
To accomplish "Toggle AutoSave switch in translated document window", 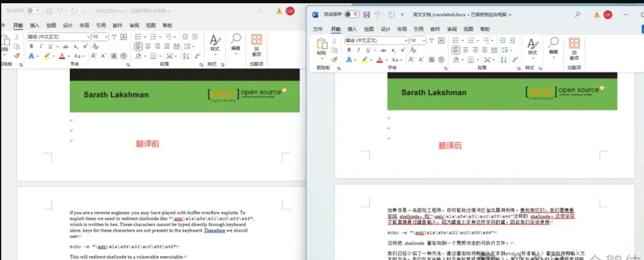I will point(352,15).
